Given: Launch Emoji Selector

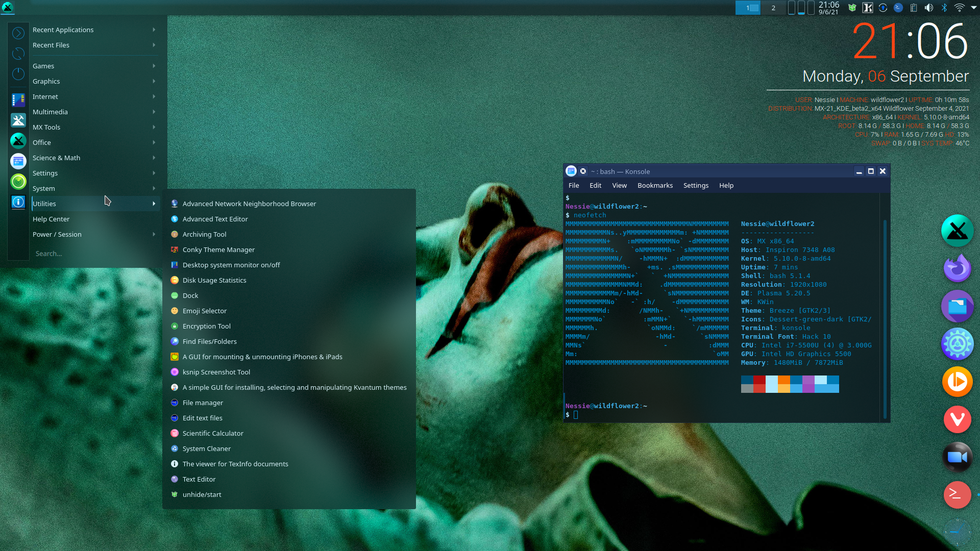Looking at the screenshot, I should (289, 311).
